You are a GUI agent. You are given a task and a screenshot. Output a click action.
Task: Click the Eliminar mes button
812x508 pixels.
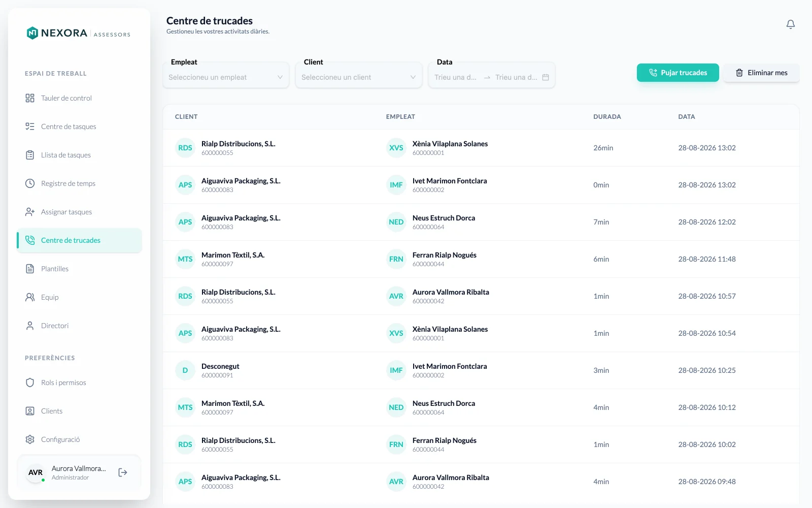(762, 73)
